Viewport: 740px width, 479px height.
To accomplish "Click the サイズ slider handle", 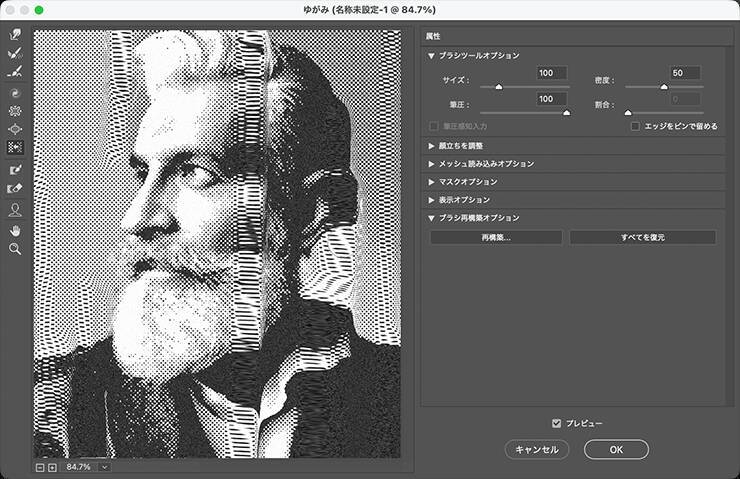I will tap(499, 87).
